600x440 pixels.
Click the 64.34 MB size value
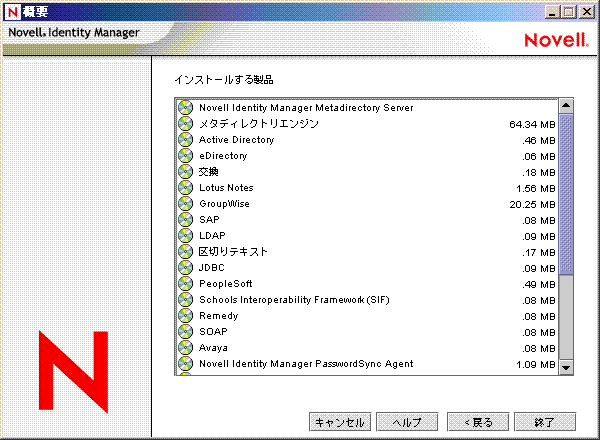pos(532,124)
